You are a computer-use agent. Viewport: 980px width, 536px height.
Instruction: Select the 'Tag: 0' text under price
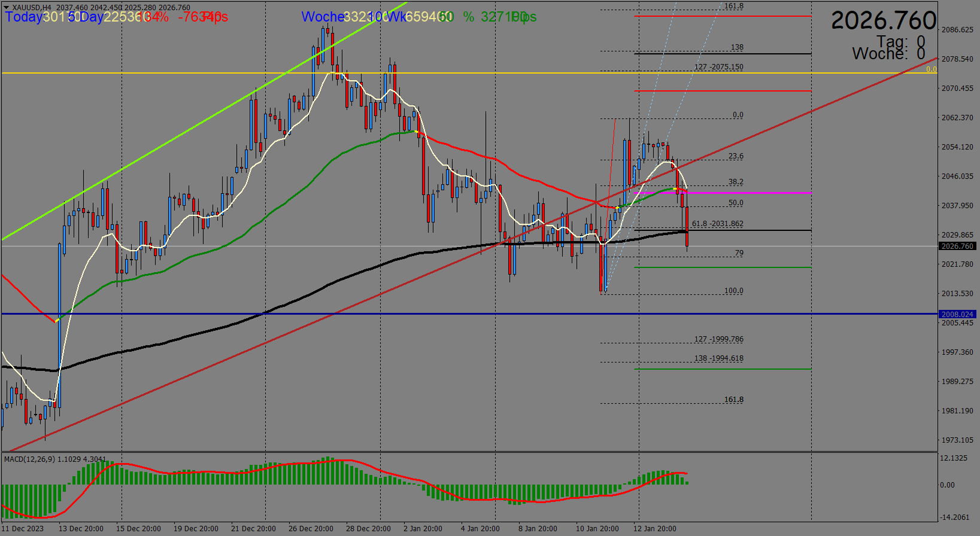[900, 42]
